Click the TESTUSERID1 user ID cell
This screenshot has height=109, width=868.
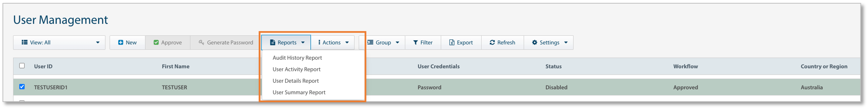[x=51, y=87]
